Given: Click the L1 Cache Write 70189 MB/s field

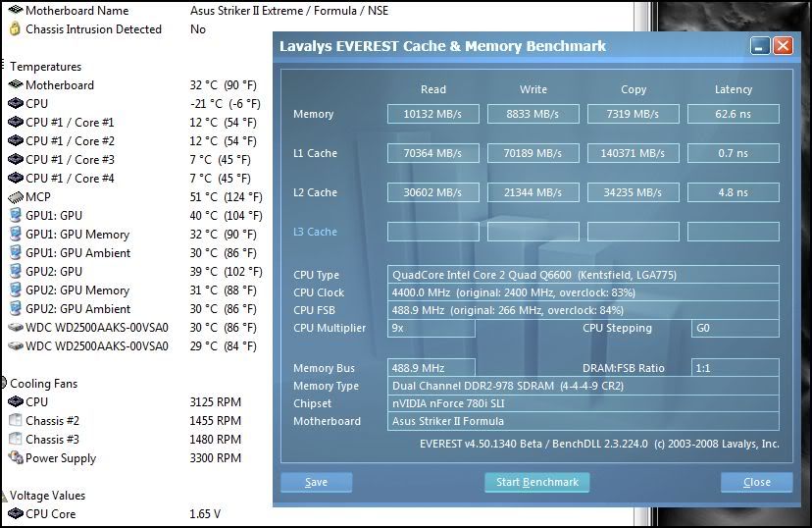Looking at the screenshot, I should tap(533, 153).
